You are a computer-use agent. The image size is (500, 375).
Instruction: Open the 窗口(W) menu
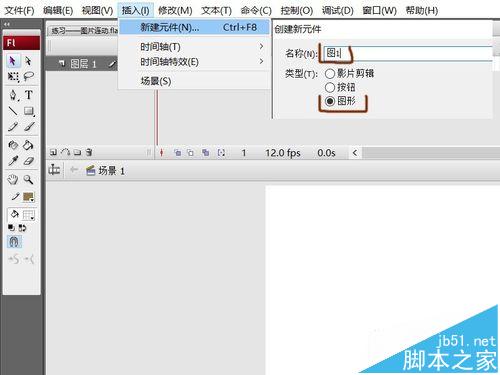tap(380, 10)
